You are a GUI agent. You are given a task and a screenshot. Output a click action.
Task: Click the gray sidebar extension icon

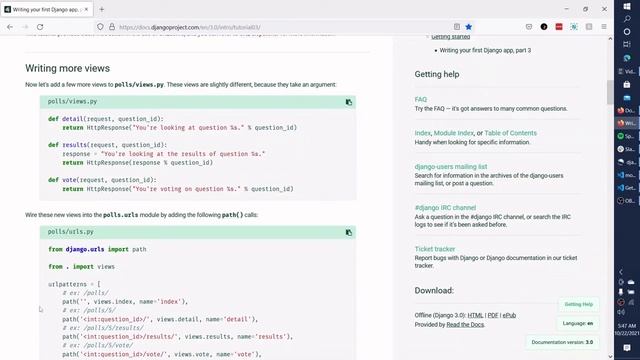[x=589, y=27]
